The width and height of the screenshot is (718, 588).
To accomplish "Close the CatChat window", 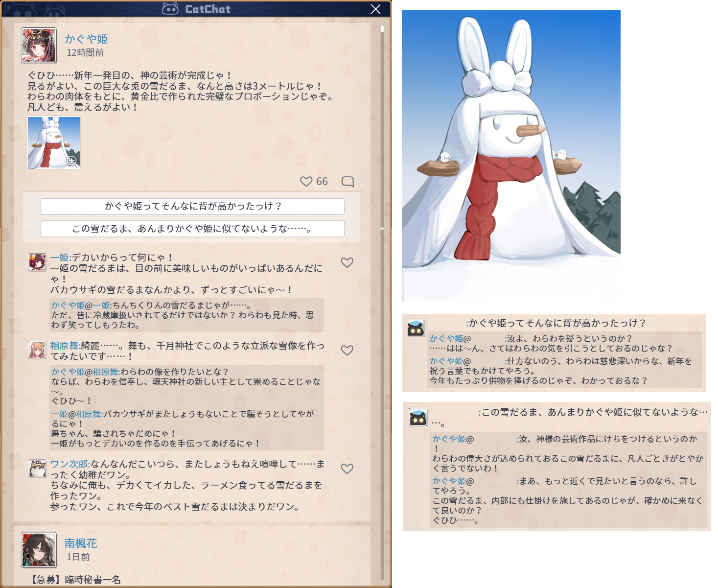I will pyautogui.click(x=375, y=9).
